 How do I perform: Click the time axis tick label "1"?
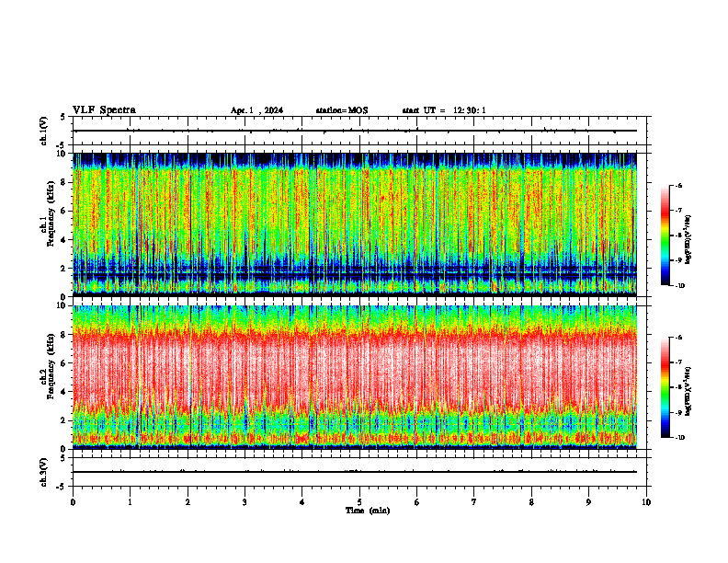click(130, 502)
